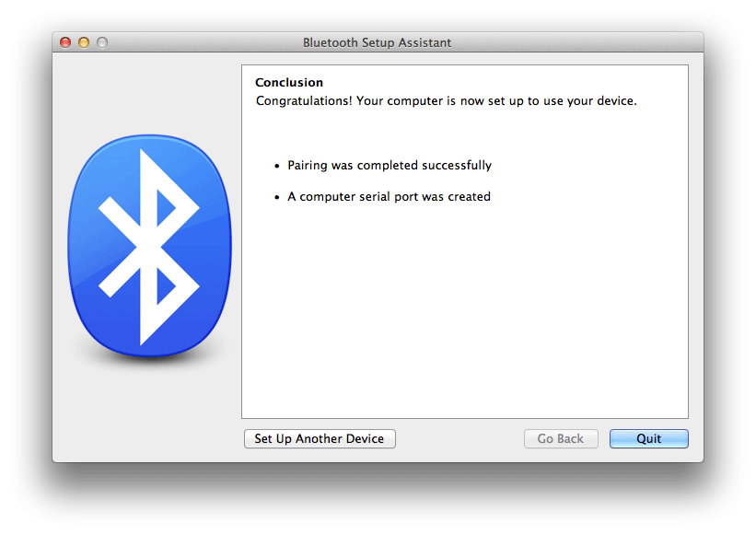Close the Bluetooth Setup Assistant window

(65, 42)
